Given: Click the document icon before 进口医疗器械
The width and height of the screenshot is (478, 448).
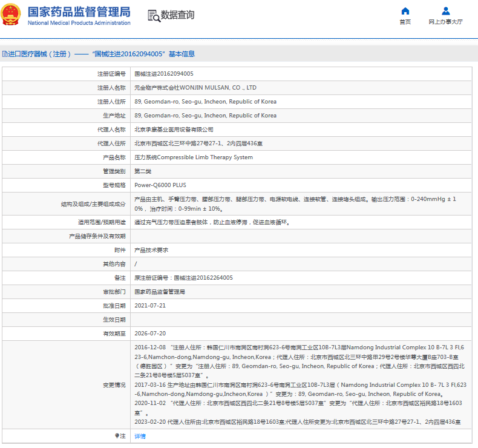Looking at the screenshot, I should coord(5,54).
